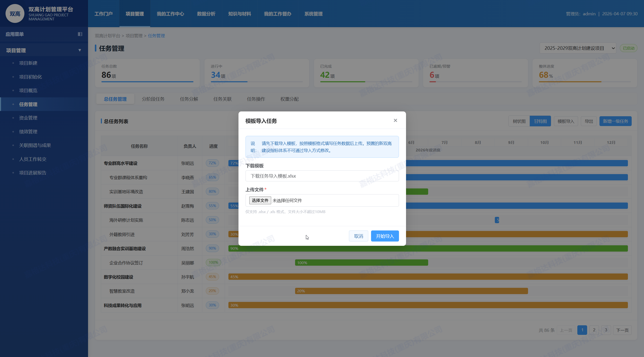Viewport: 644px width, 357px height.
Task: Download the 下载任务导入模板.xlsx template
Action: (273, 176)
